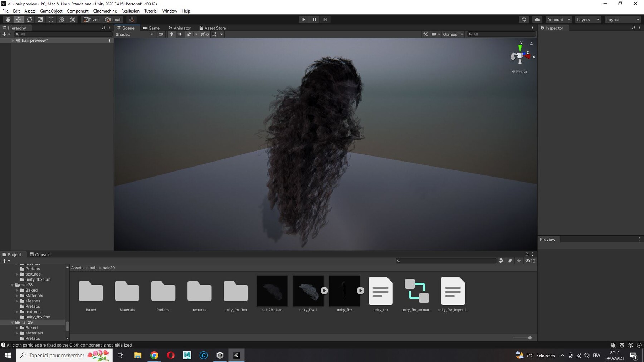Open the scene camera settings dropdown
The image size is (644, 362).
click(x=436, y=34)
